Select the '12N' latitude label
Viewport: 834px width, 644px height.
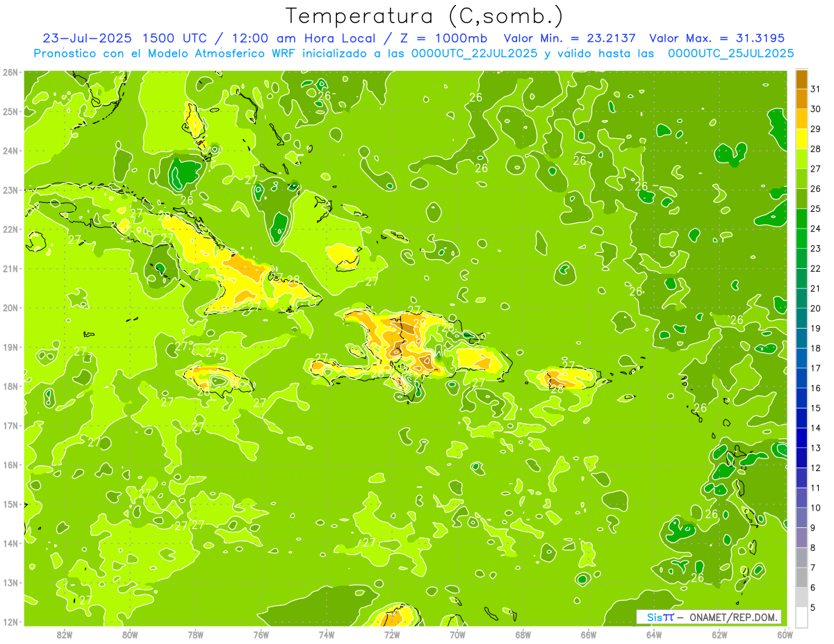(10, 622)
